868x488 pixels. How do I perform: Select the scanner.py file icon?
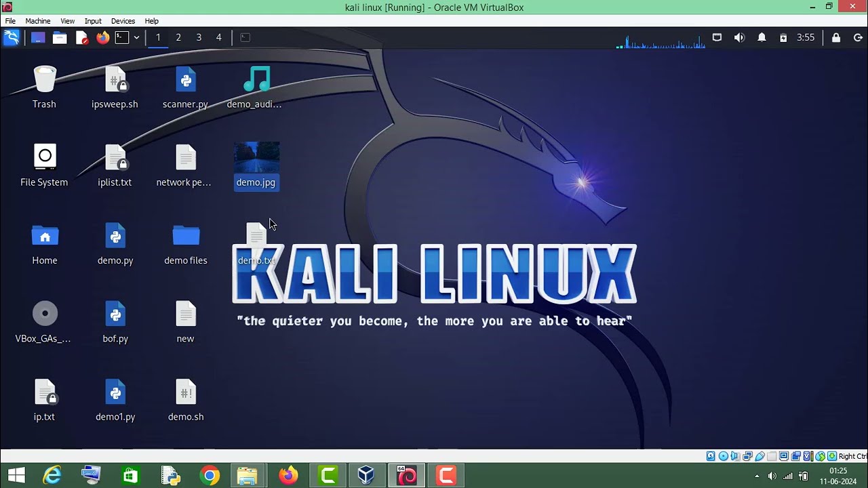point(185,87)
